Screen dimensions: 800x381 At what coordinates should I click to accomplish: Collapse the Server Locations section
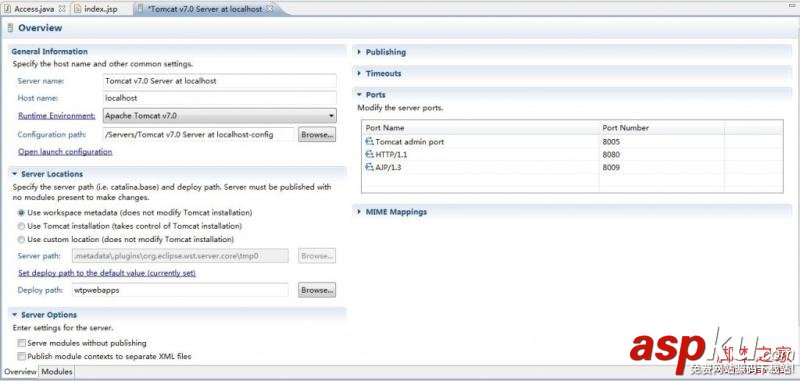(15, 174)
